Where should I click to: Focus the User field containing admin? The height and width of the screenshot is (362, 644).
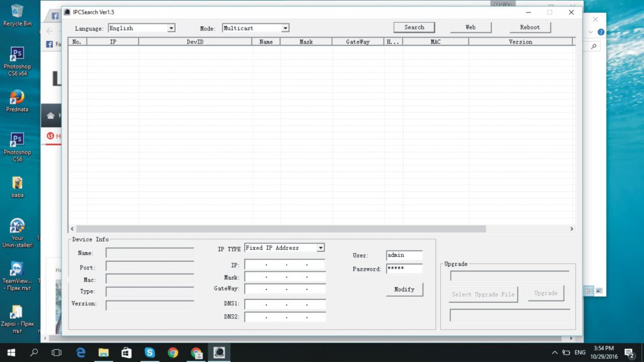coord(404,255)
